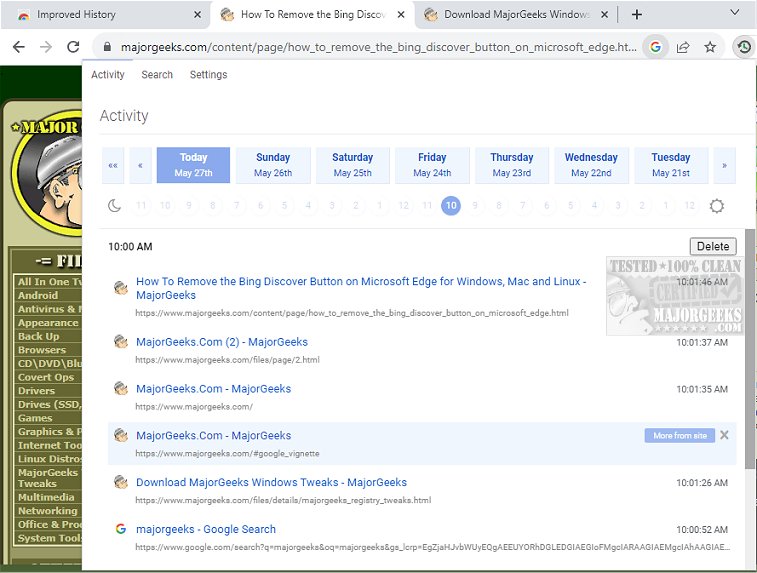The height and width of the screenshot is (573, 757).
Task: Jump to earlier days with double-left arrow
Action: (x=113, y=166)
